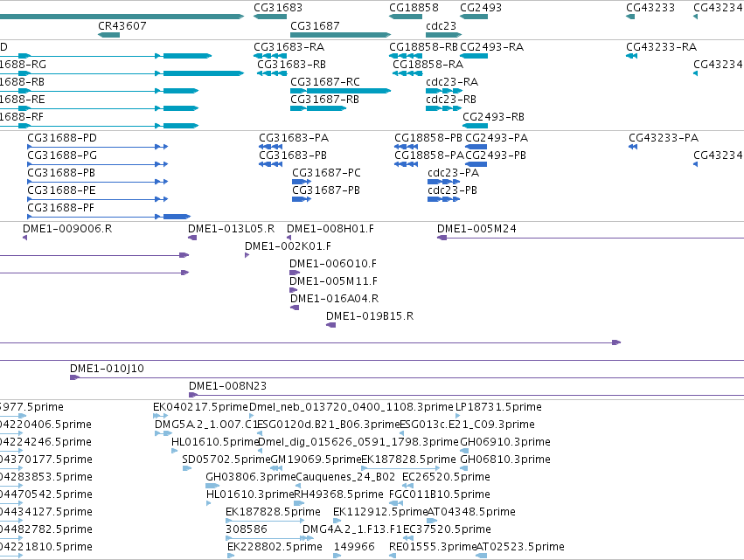The image size is (744, 560).
Task: Select protein CG31688-PG feature line
Action: (98, 164)
